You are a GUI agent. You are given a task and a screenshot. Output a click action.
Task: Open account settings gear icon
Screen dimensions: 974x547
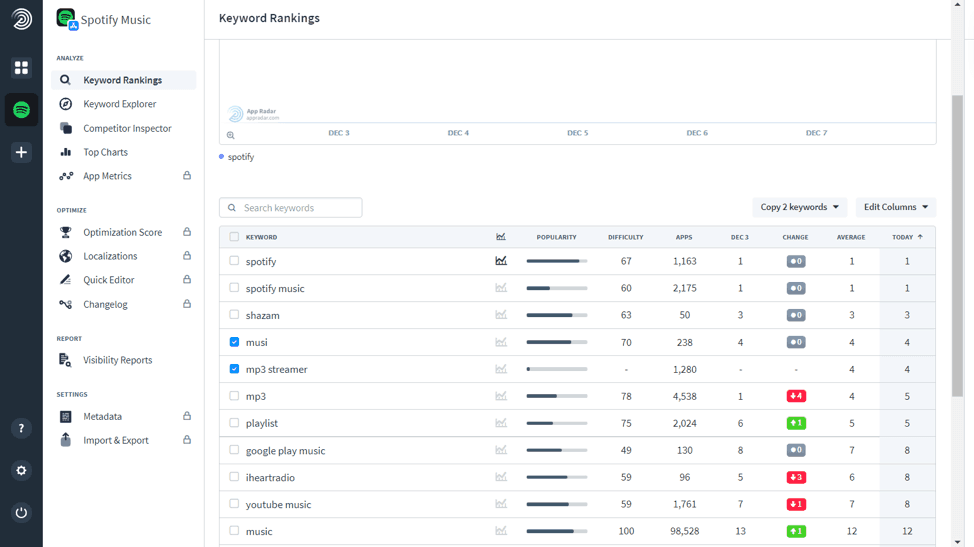[21, 471]
